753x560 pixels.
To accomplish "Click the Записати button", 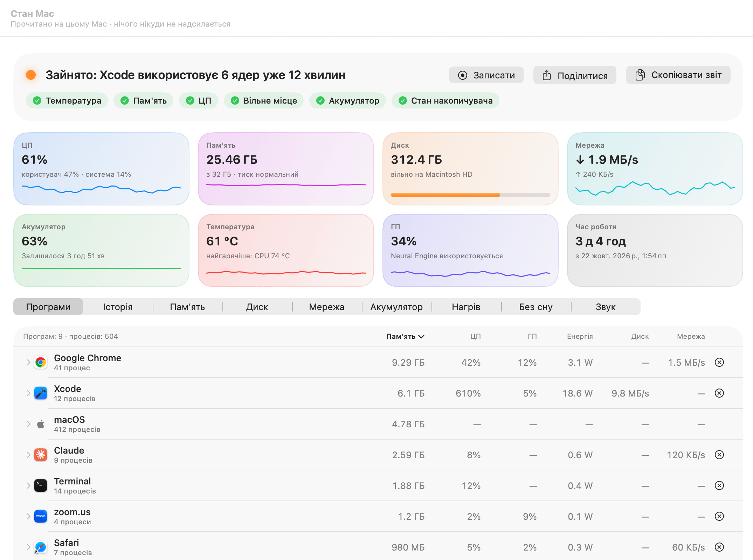I will point(486,75).
